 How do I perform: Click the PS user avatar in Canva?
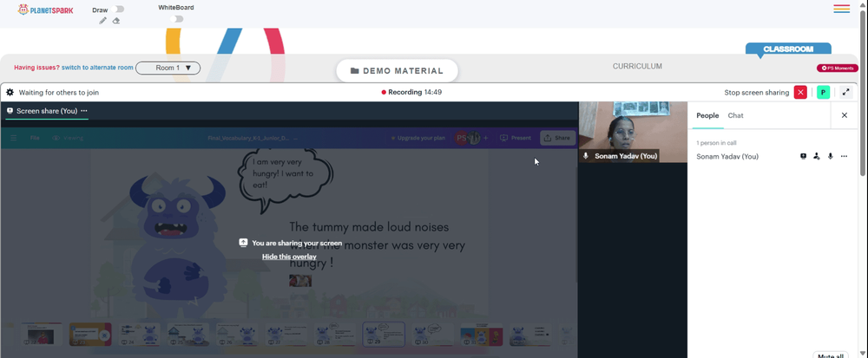coord(461,138)
